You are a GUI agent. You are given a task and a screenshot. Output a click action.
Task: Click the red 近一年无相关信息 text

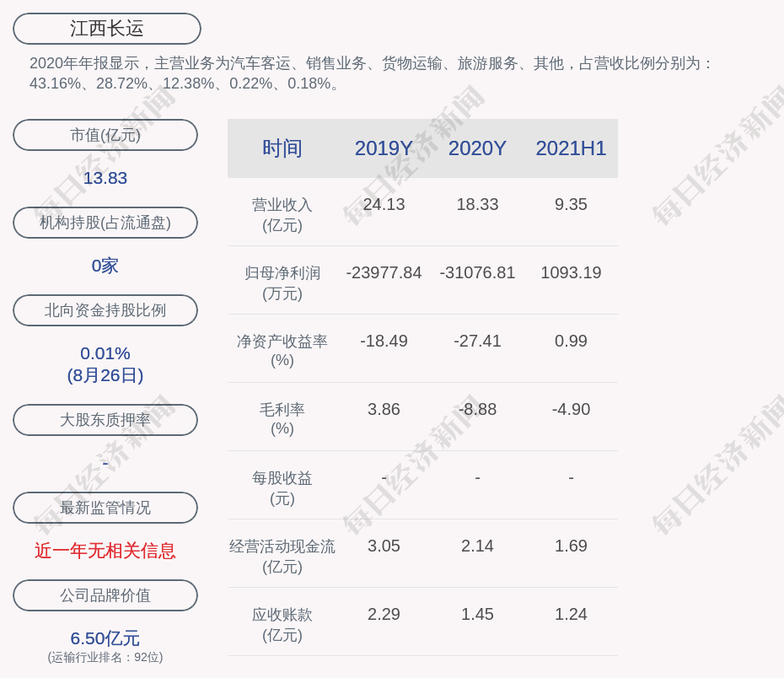click(x=105, y=551)
